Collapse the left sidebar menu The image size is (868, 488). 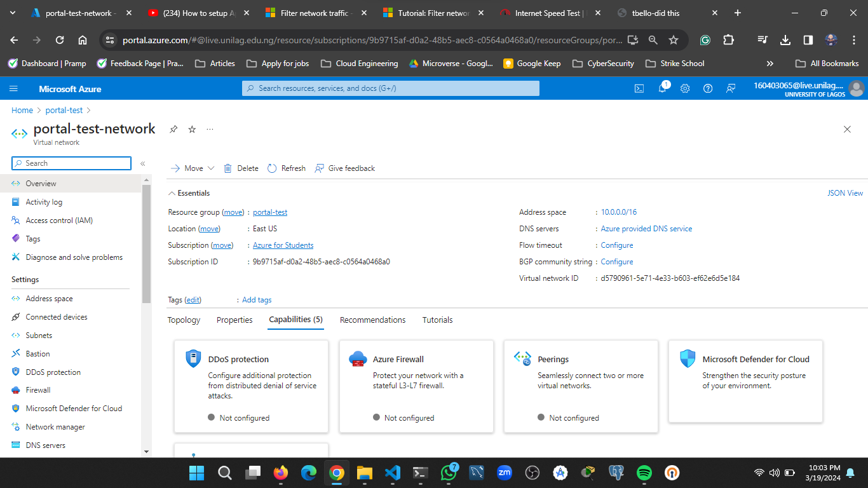coord(143,163)
